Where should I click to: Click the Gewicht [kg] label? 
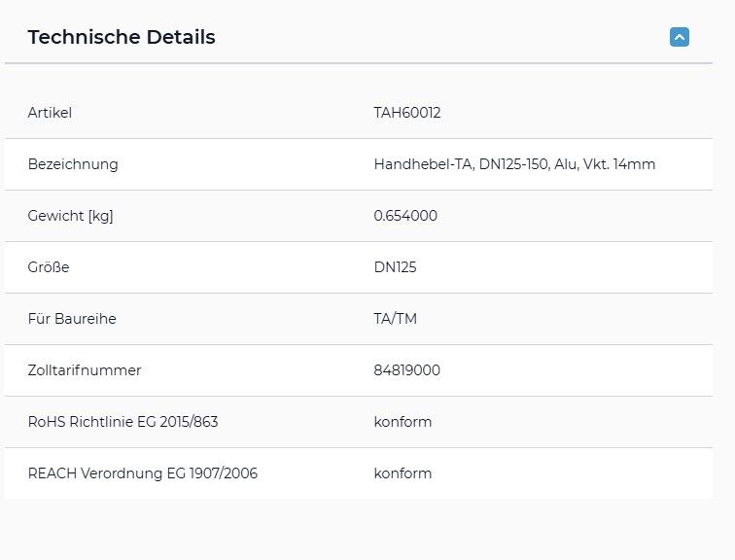click(70, 216)
